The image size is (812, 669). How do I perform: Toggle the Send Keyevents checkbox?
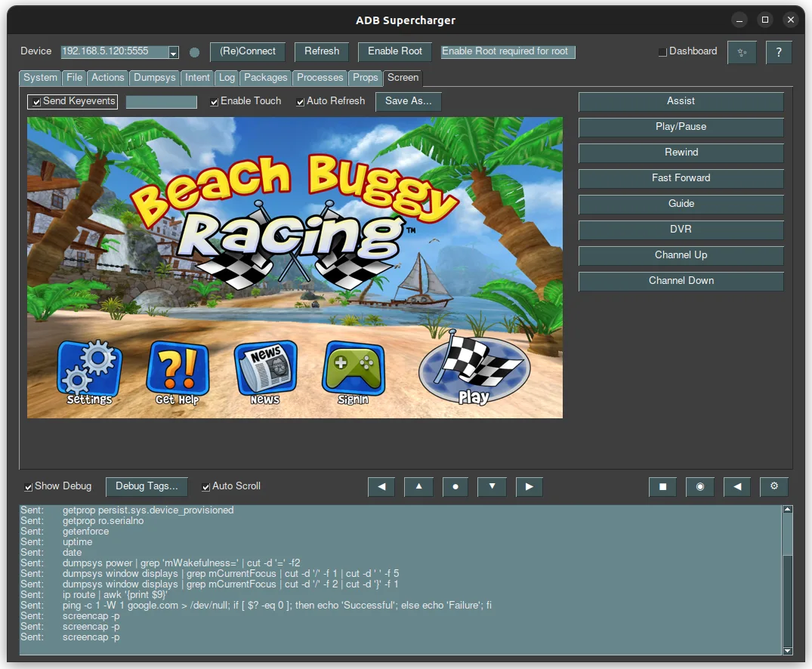(37, 102)
